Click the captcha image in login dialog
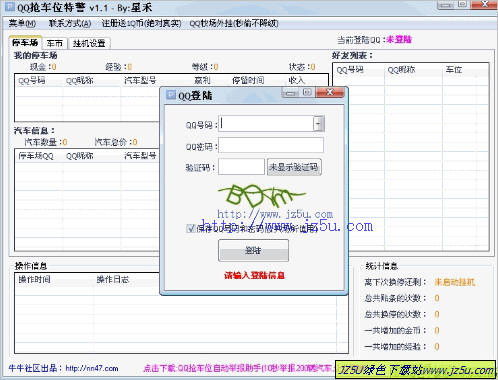Screen dimensions: 498x380 [x=262, y=196]
